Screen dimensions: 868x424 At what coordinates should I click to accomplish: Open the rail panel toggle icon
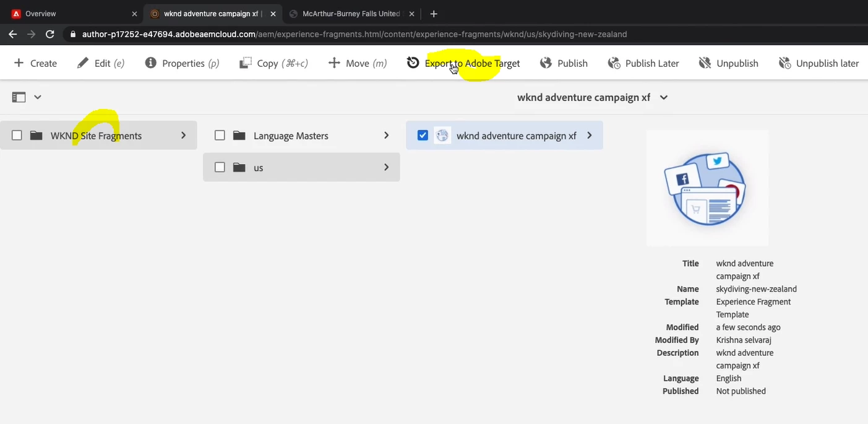(x=19, y=97)
